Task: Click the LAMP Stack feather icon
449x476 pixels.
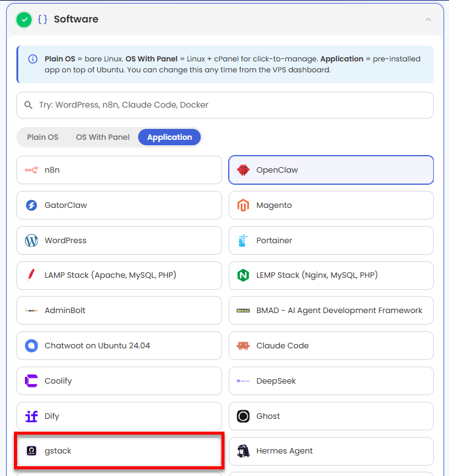Action: (x=31, y=275)
